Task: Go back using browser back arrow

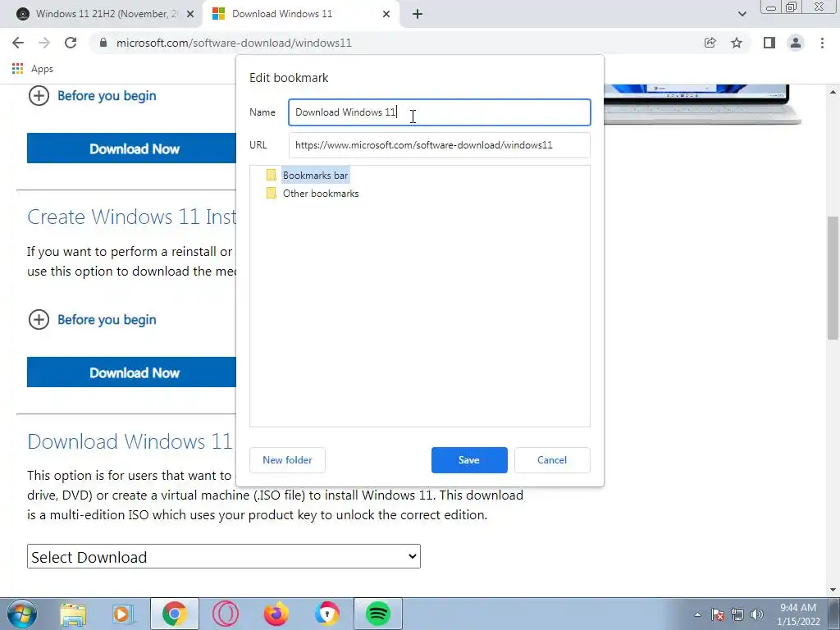Action: (x=18, y=43)
